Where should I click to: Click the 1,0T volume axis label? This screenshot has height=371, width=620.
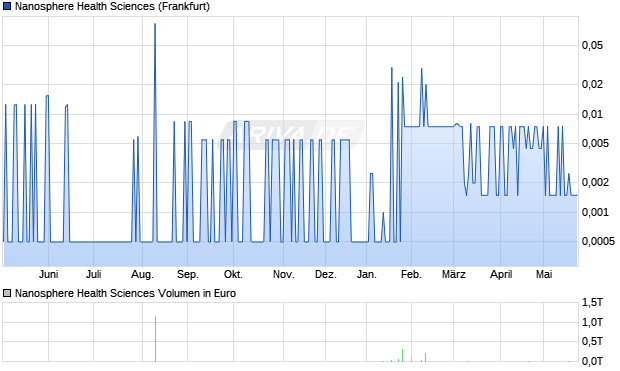(592, 322)
